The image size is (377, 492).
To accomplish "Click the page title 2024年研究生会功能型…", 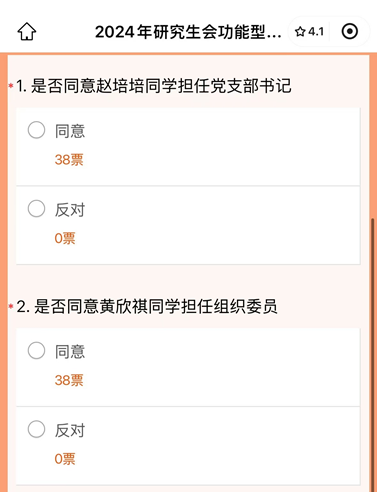I will click(188, 32).
